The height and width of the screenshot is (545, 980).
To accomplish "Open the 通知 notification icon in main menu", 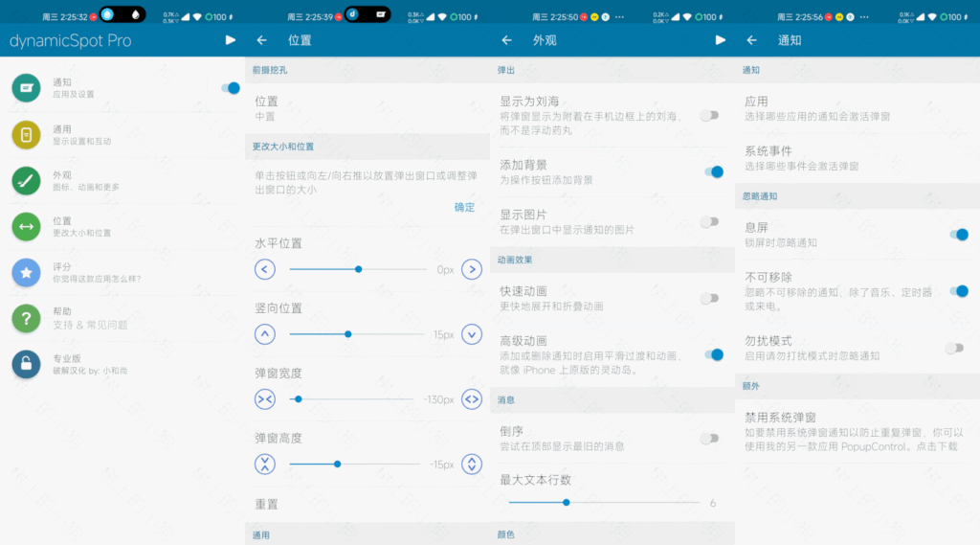I will (26, 88).
